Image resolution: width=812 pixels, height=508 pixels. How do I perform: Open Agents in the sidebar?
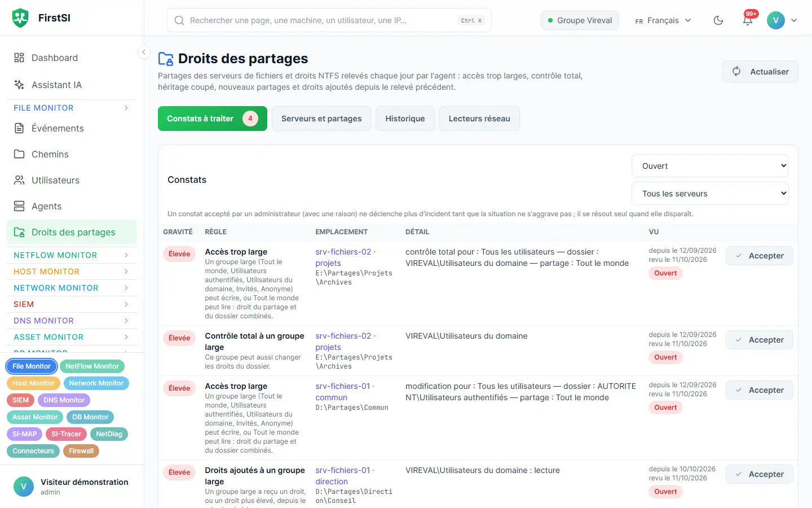click(x=72, y=206)
